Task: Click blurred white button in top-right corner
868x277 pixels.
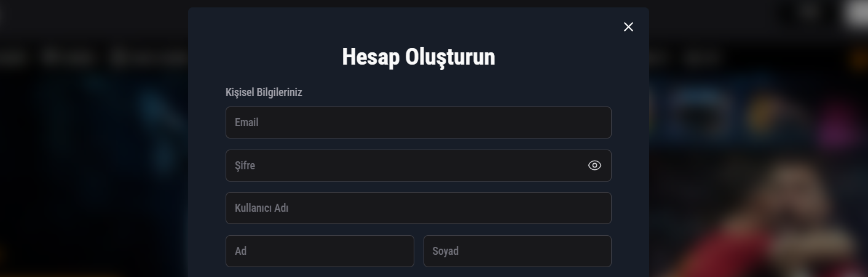Action: click(858, 14)
